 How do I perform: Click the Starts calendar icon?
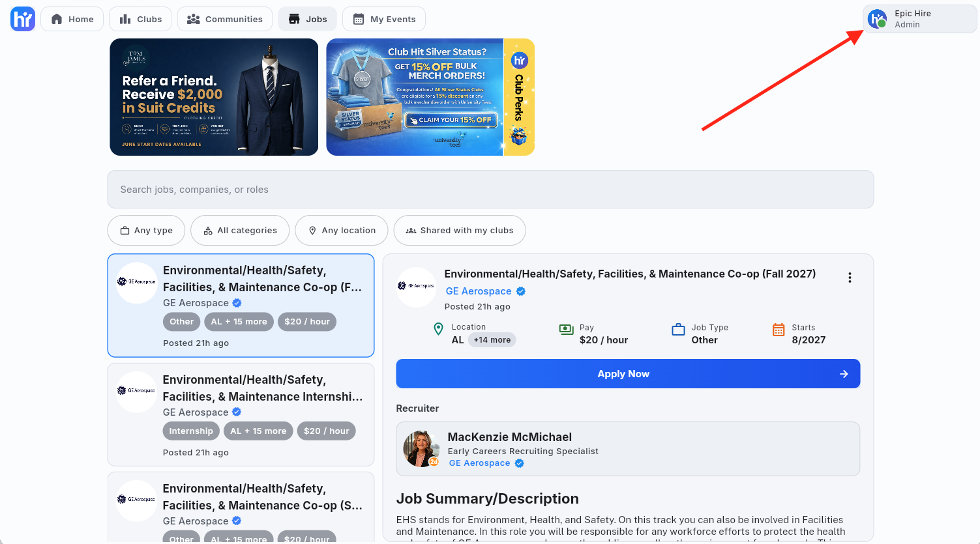click(779, 330)
